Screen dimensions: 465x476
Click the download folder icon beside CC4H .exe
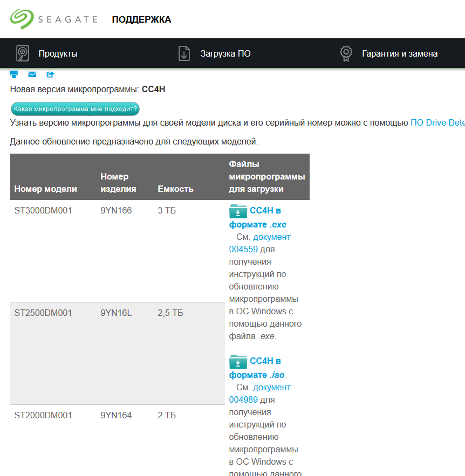(x=238, y=211)
